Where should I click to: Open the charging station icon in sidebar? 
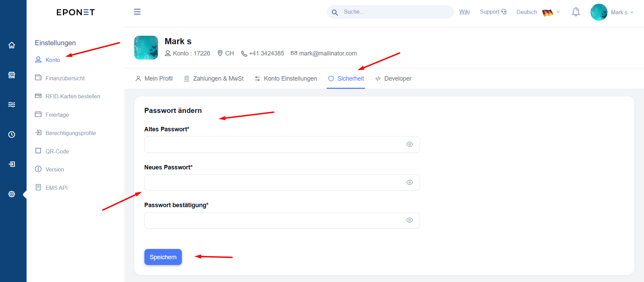(x=12, y=75)
